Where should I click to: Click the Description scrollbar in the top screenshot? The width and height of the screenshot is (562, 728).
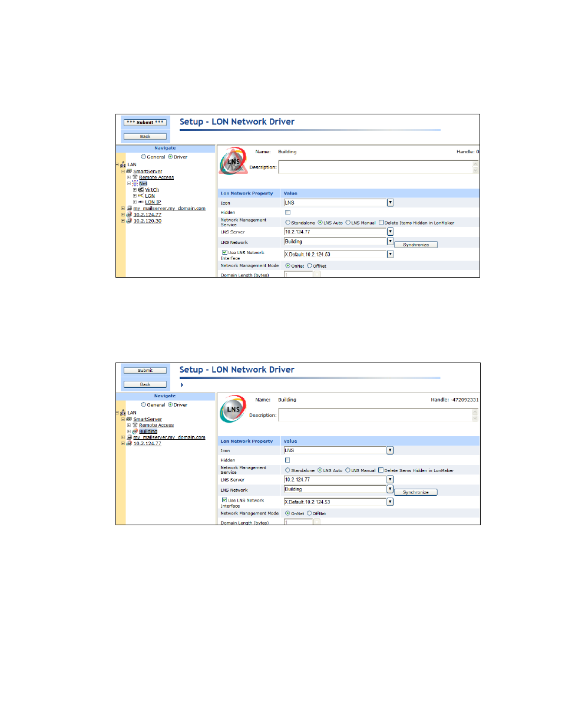(475, 167)
